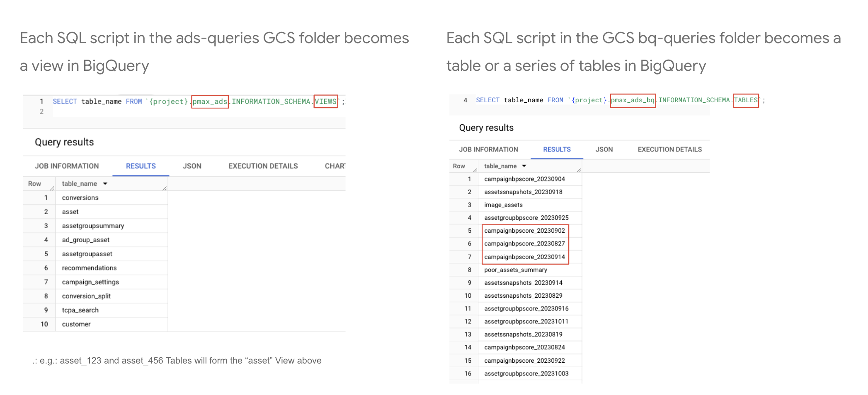Select the campaign_settings row
Screen dimensions: 868x395
[96, 282]
